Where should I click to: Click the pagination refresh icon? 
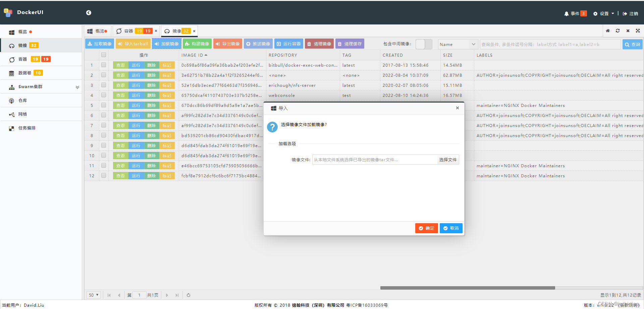[189, 295]
